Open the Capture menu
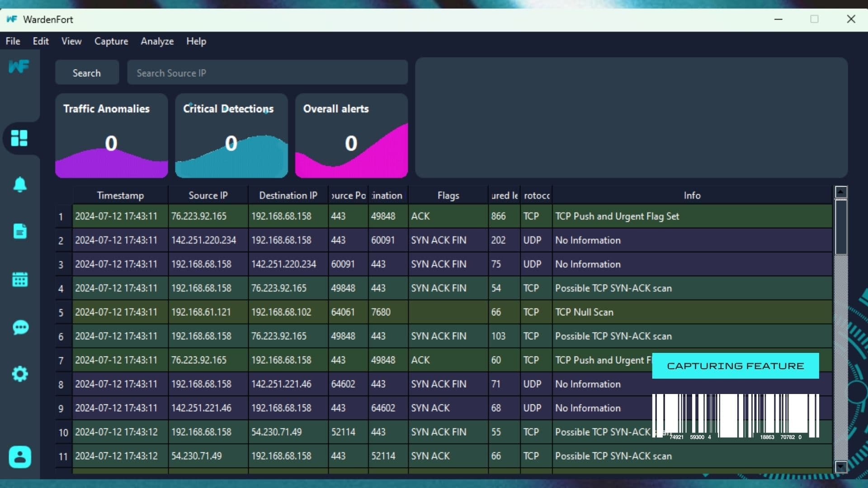Screen dimensions: 868x488 pyautogui.click(x=111, y=41)
